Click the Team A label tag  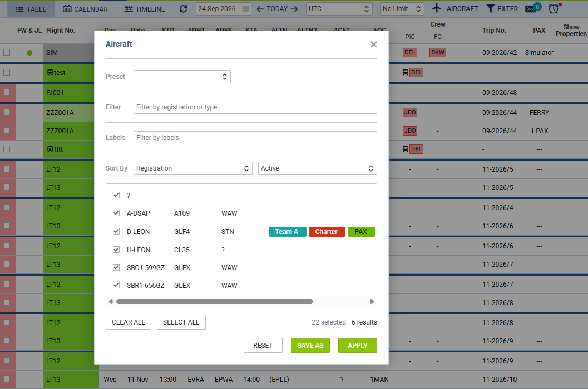pyautogui.click(x=287, y=232)
